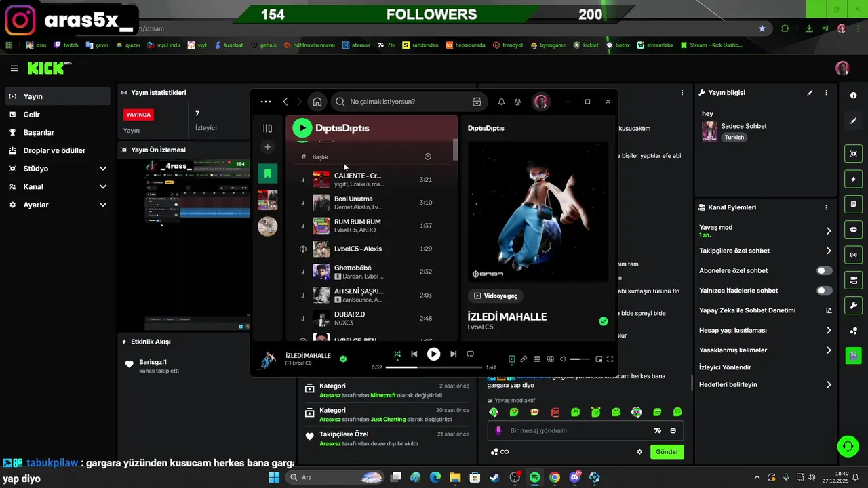Open Kick green headset support button

[x=848, y=446]
